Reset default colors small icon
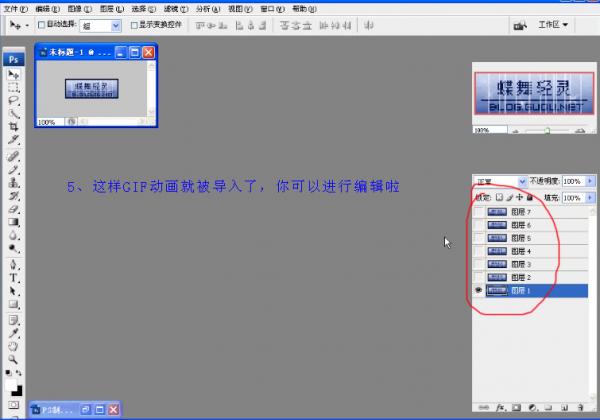The height and width of the screenshot is (420, 600). [x=8, y=373]
